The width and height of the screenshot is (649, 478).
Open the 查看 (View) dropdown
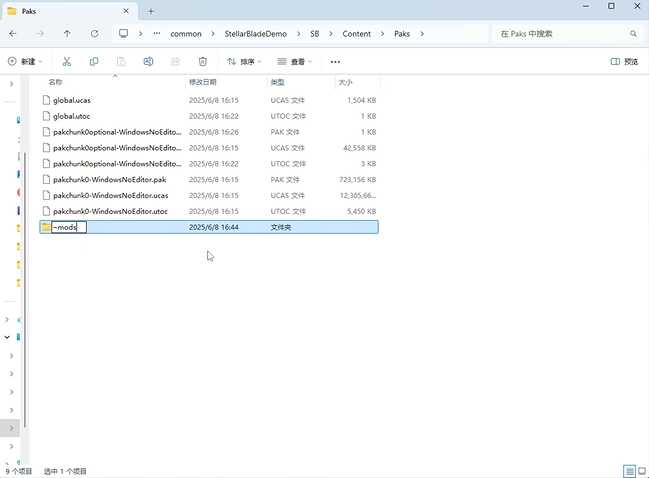(293, 61)
